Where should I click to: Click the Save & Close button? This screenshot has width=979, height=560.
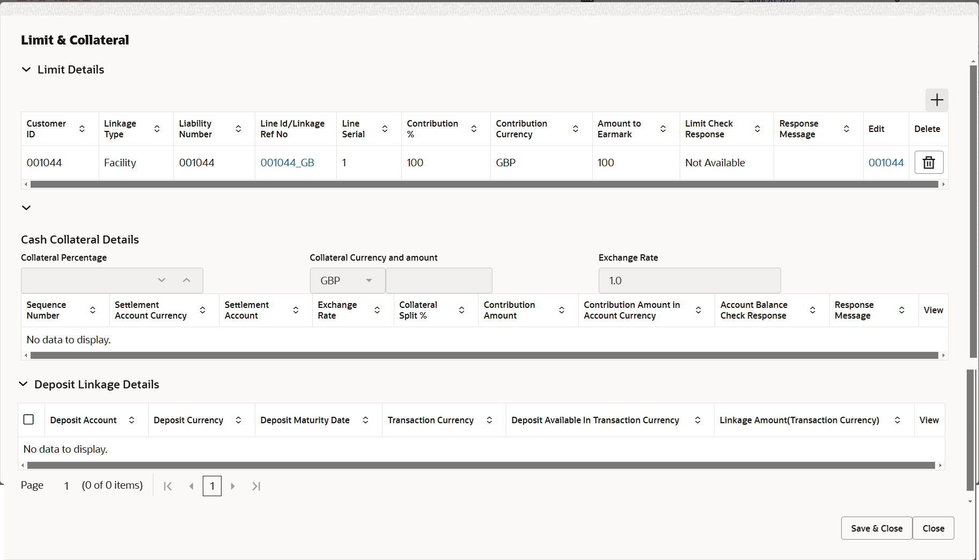pyautogui.click(x=876, y=528)
